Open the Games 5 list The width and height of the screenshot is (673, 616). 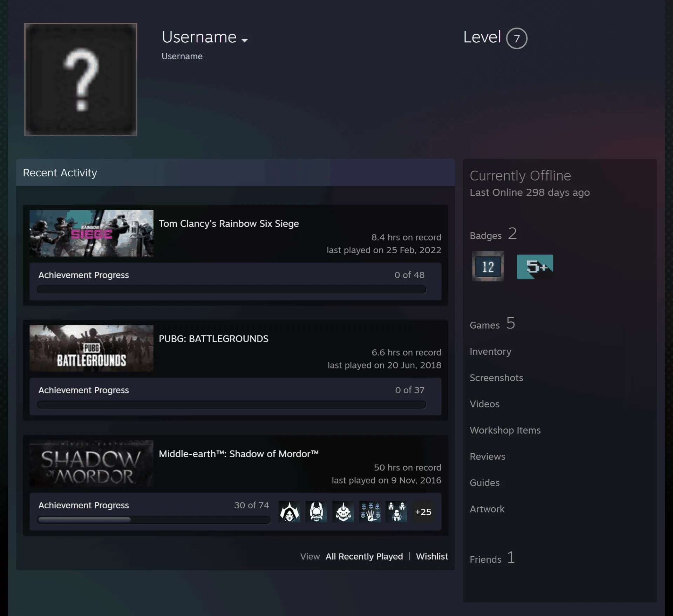click(492, 324)
